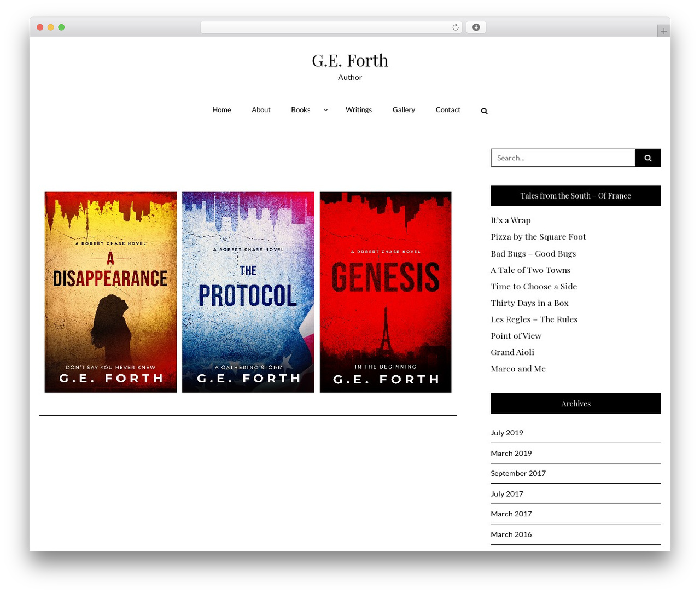Image resolution: width=700 pixels, height=593 pixels.
Task: View the July 2017 archive
Action: coord(507,494)
